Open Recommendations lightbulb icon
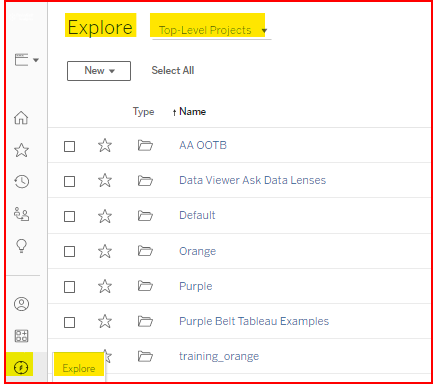433x384 pixels. point(21,246)
